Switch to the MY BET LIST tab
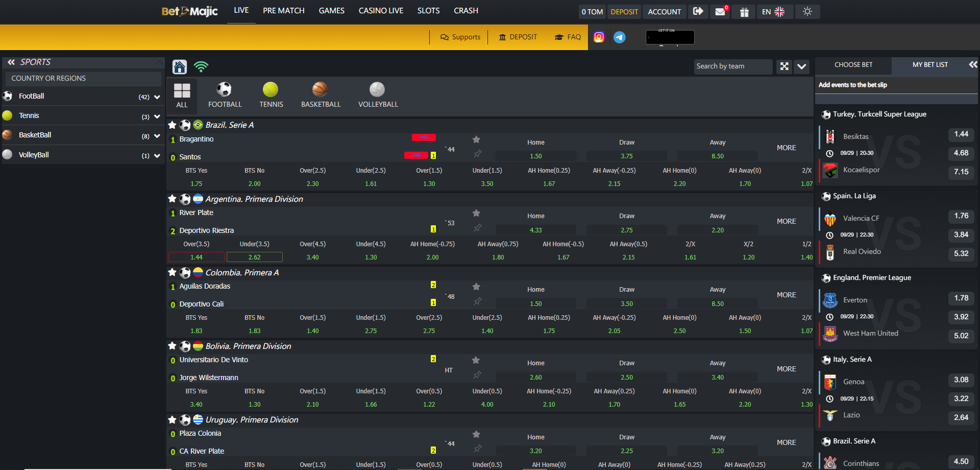The height and width of the screenshot is (470, 980). [929, 65]
